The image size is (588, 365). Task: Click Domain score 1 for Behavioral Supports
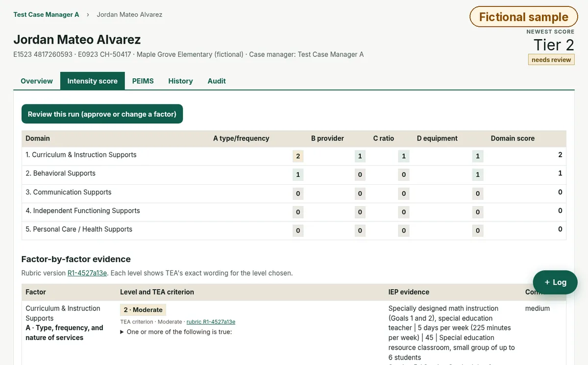click(560, 173)
